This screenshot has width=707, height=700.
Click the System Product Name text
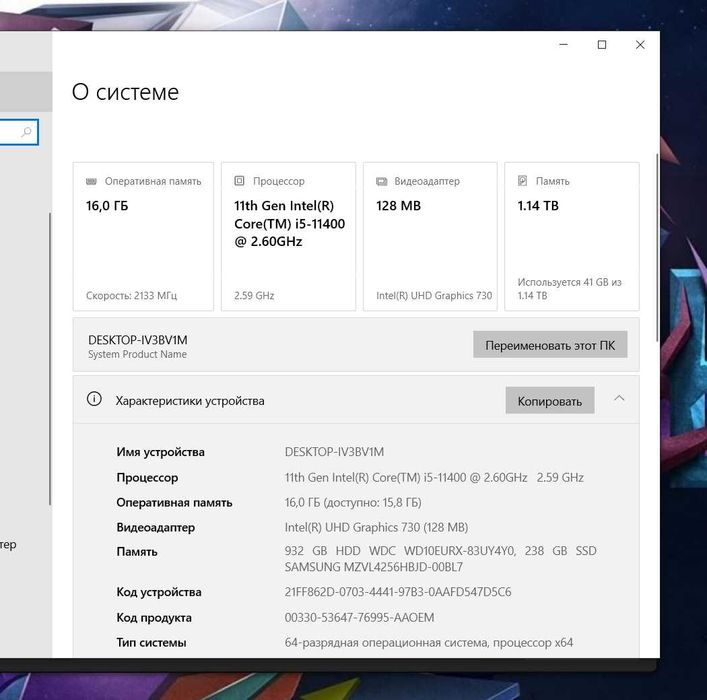(137, 355)
